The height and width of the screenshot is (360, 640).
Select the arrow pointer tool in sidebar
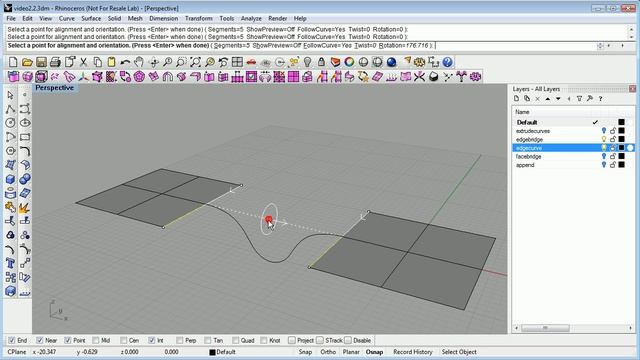point(10,95)
